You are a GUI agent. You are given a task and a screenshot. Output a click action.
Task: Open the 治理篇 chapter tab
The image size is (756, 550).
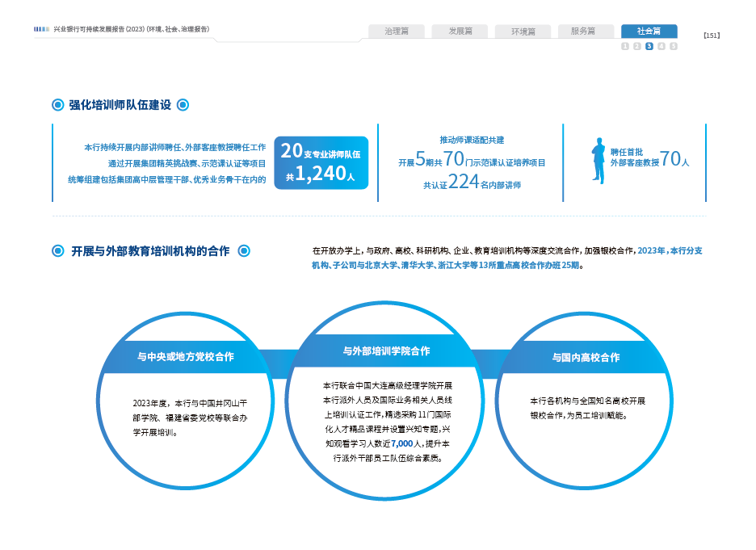[x=397, y=31]
